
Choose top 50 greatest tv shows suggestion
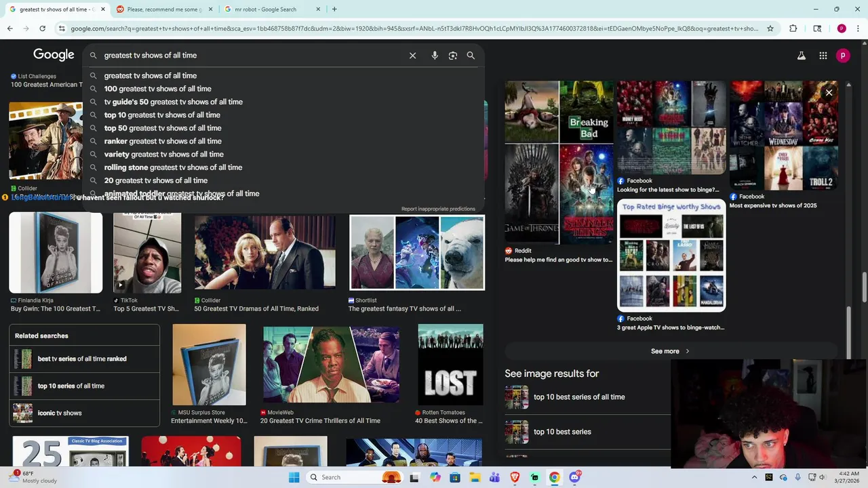[x=163, y=128]
